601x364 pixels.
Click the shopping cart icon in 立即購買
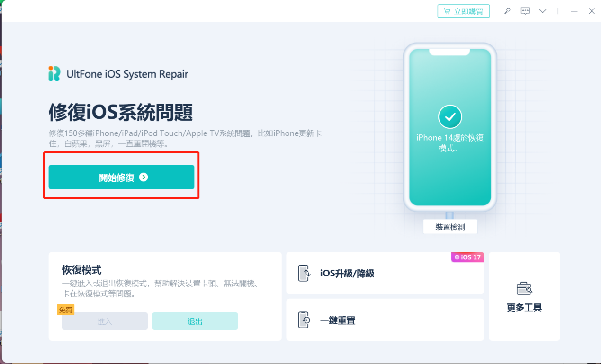(x=446, y=10)
